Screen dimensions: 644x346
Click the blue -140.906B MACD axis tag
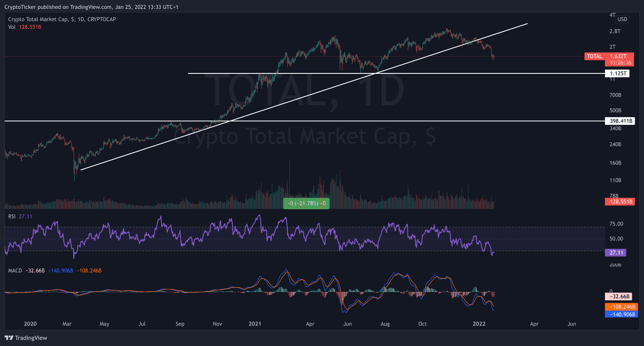click(x=621, y=314)
